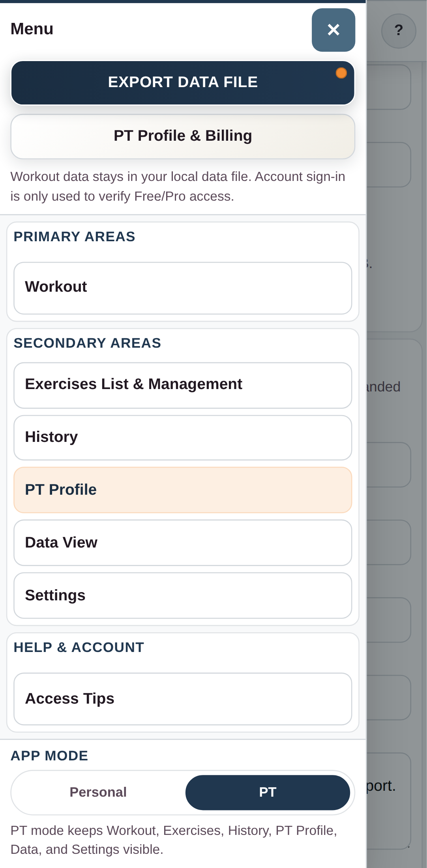Screen dimensions: 427x868
Task: Close the menu with the X icon
Action: [x=333, y=30]
